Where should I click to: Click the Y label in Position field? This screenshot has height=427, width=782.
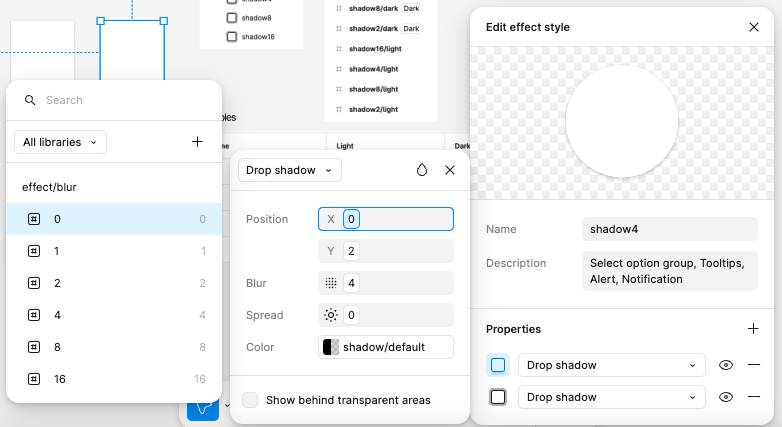pyautogui.click(x=331, y=251)
